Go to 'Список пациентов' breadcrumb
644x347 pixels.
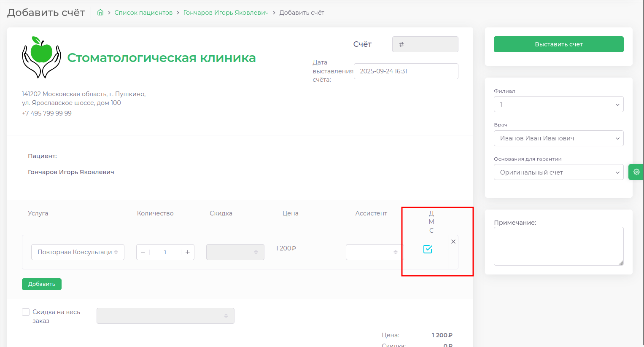point(143,13)
